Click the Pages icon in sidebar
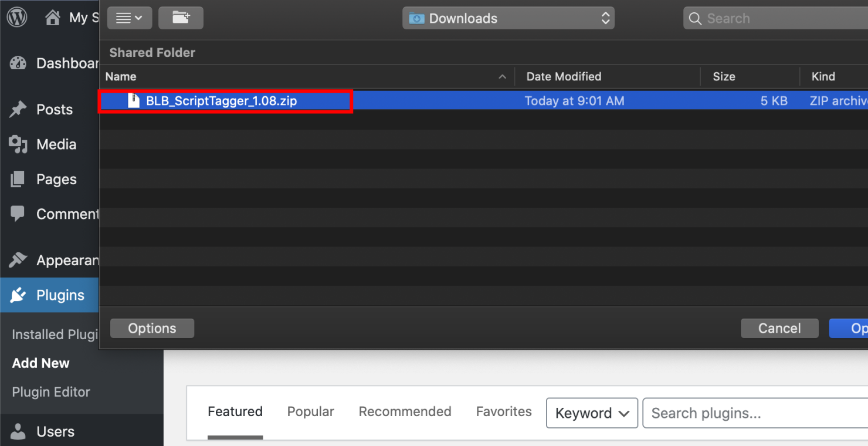The height and width of the screenshot is (446, 868). [x=18, y=179]
